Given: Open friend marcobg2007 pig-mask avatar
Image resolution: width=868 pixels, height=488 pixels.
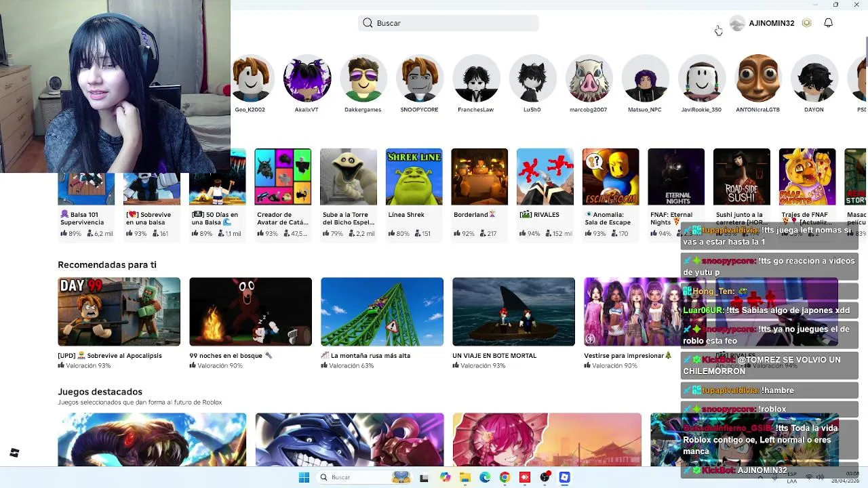Looking at the screenshot, I should point(588,78).
